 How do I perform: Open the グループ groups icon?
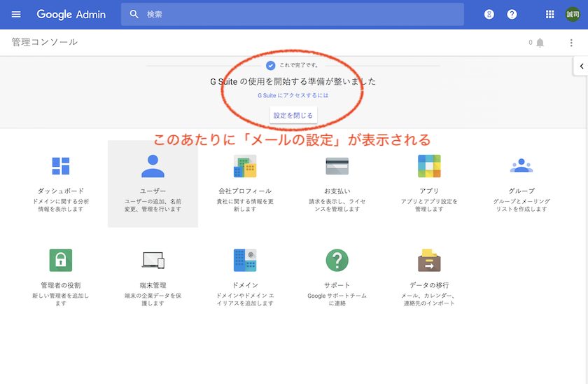(521, 165)
